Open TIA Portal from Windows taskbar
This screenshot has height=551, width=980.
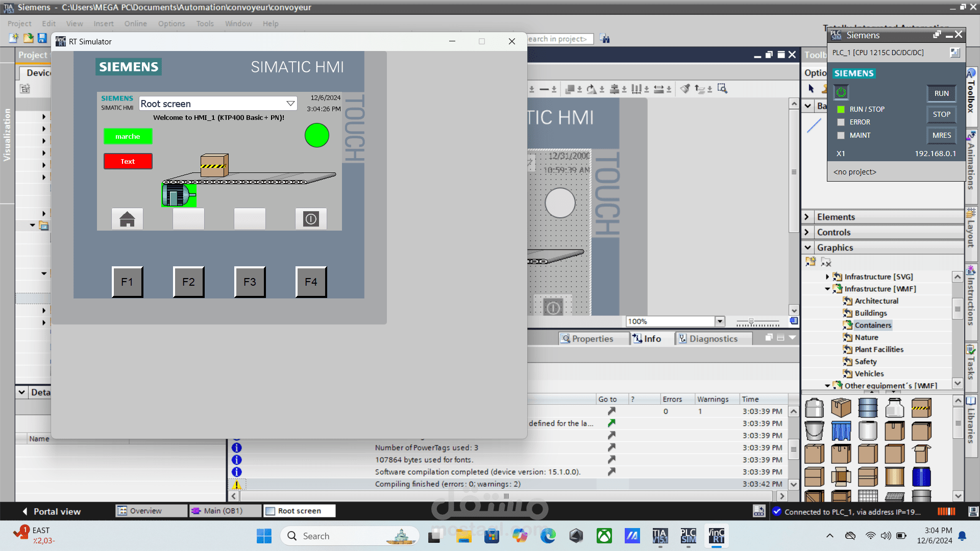tap(659, 536)
